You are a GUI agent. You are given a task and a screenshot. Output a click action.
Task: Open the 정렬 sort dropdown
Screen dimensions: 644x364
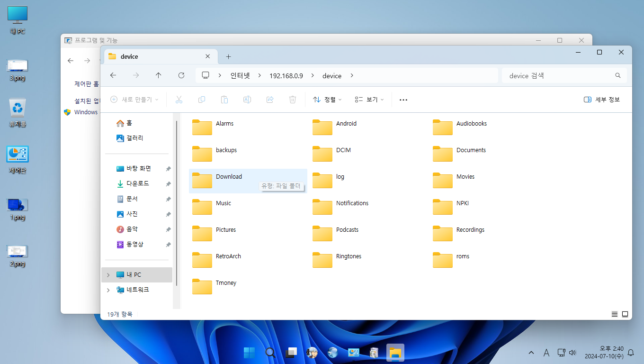[328, 100]
